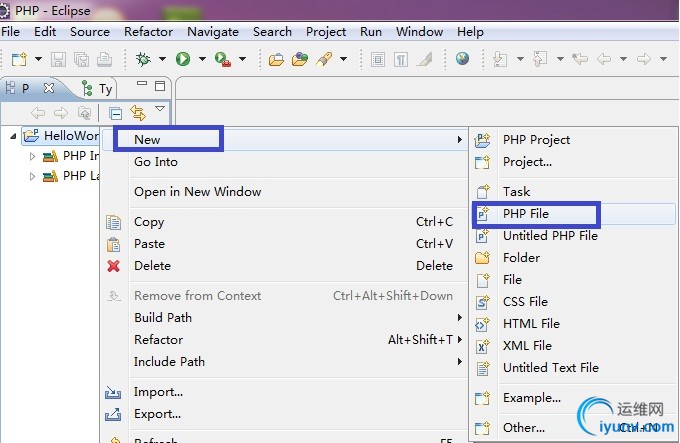Click the Run External Tools icon
The image size is (680, 443).
(223, 59)
